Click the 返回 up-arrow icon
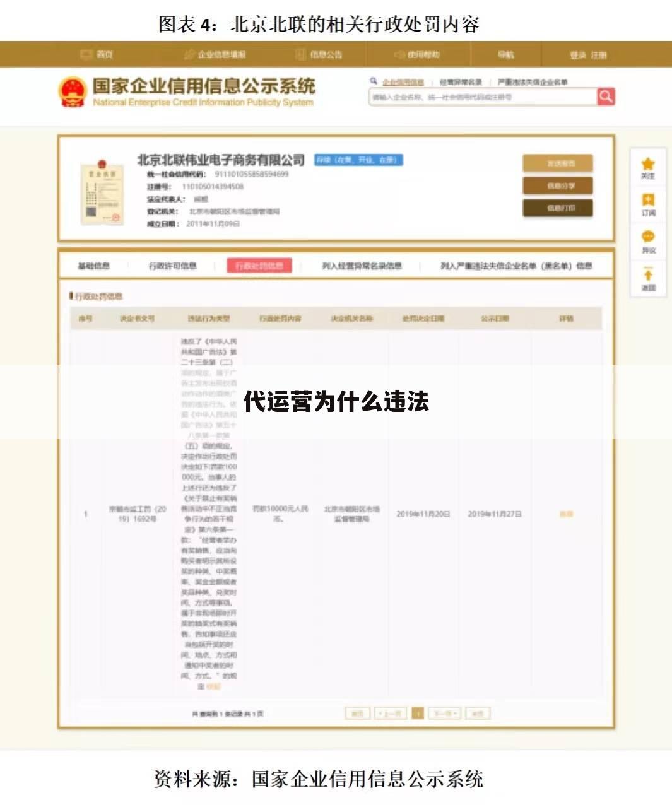This screenshot has width=672, height=805. pyautogui.click(x=648, y=274)
